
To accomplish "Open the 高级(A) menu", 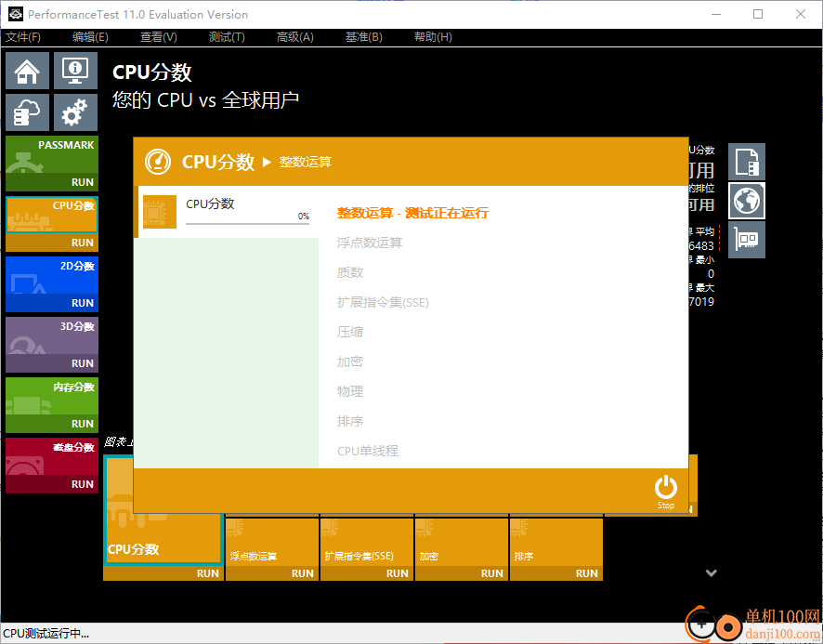I will [x=295, y=37].
